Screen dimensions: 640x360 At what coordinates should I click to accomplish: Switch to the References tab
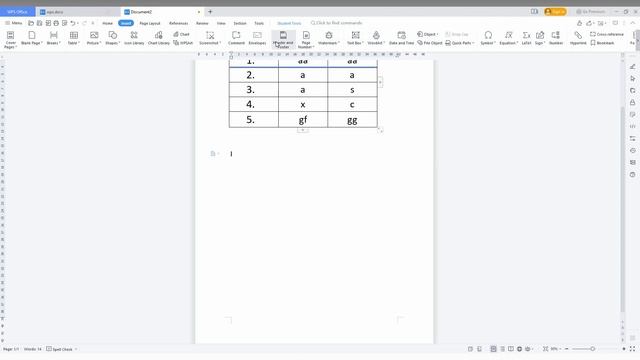click(x=178, y=23)
